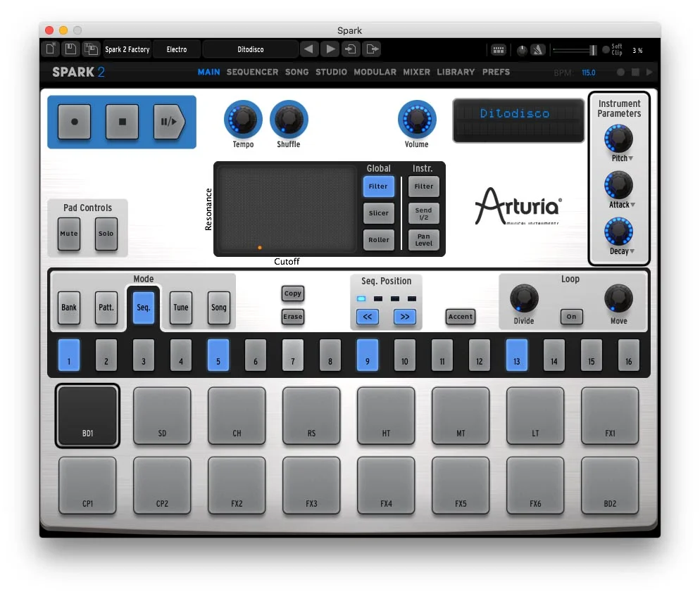Click the Pitch knob
Screen dimensions: 700x594
click(x=618, y=139)
